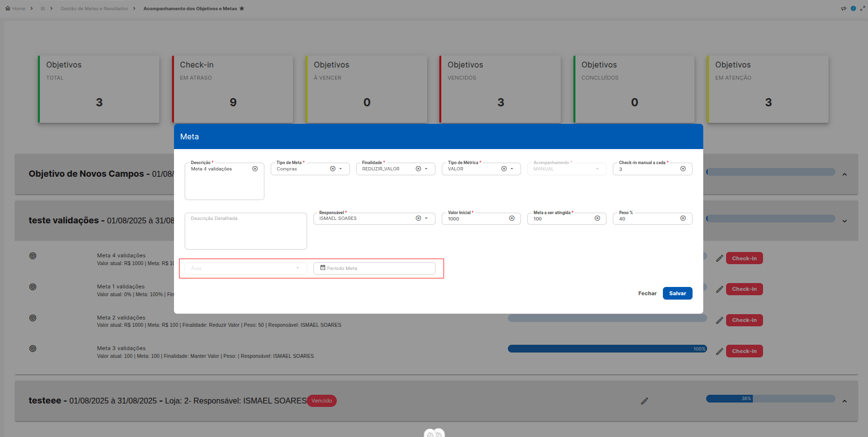Click the Descrição text area
This screenshot has width=868, height=437.
pyautogui.click(x=224, y=181)
